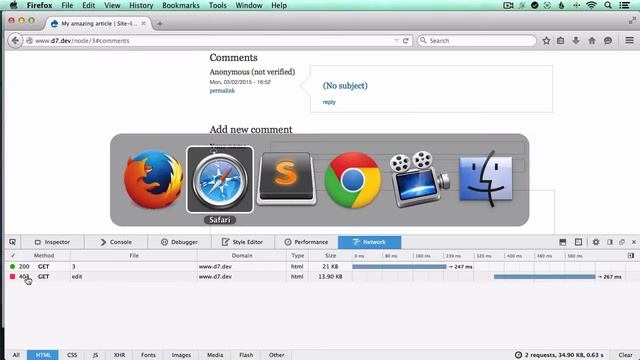The image size is (640, 360).
Task: Toggle the JS request filter
Action: pos(95,355)
